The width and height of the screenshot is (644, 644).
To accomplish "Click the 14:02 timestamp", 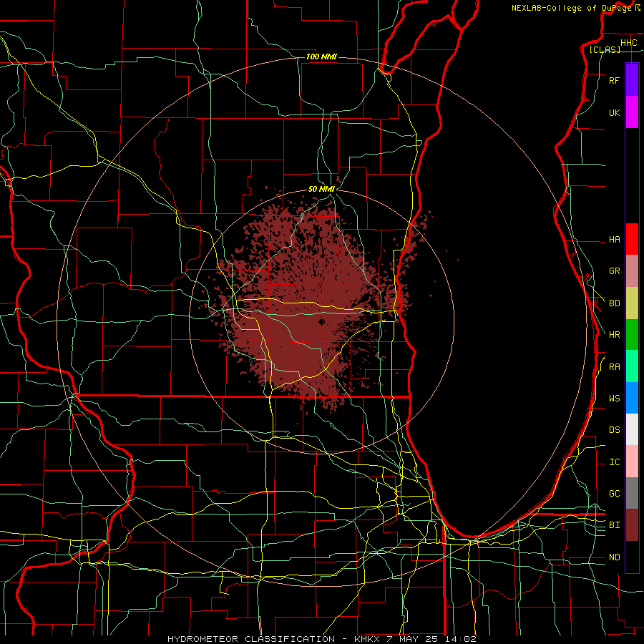I will 462,639.
